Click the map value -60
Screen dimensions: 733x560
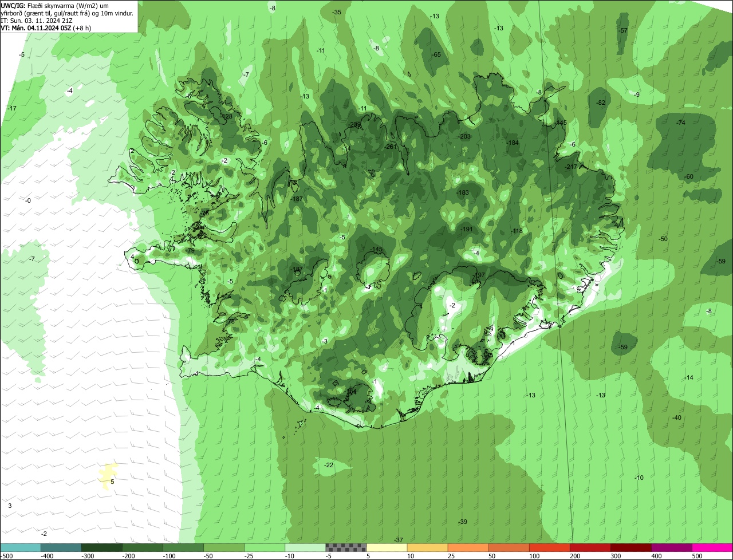coord(689,176)
